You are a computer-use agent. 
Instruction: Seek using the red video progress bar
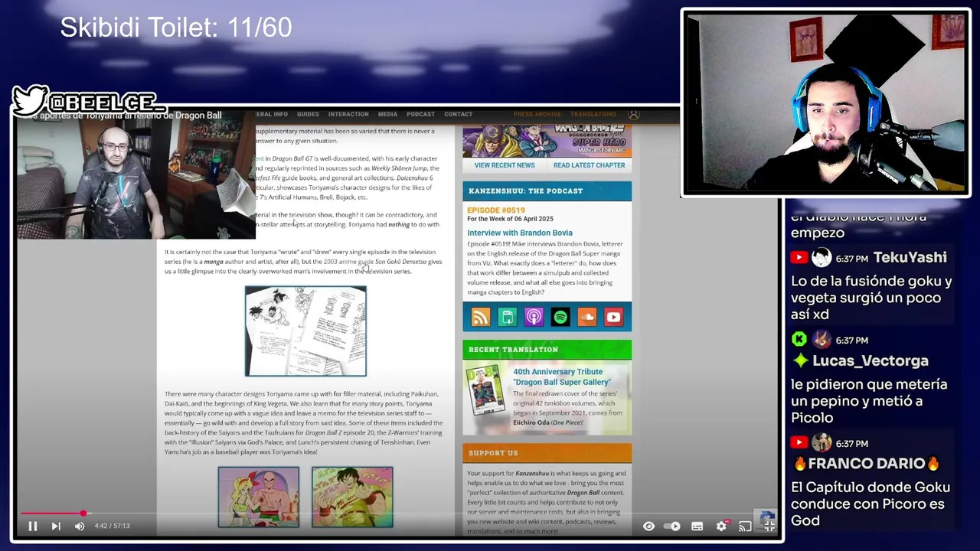(397, 514)
